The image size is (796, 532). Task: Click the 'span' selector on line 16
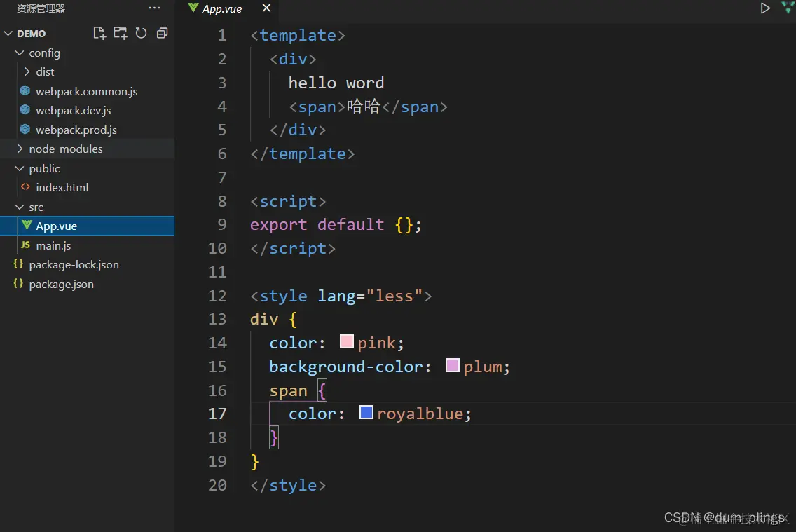pos(288,390)
